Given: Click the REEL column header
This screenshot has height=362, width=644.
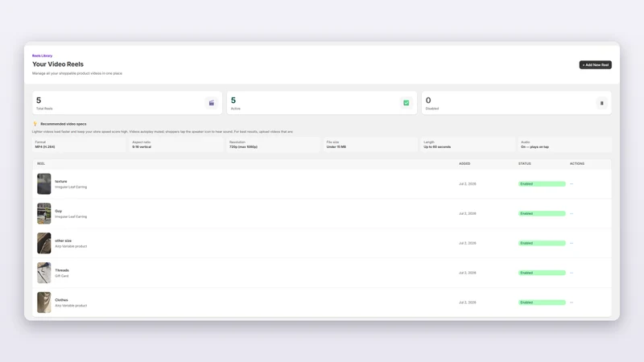Looking at the screenshot, I should pos(41,164).
